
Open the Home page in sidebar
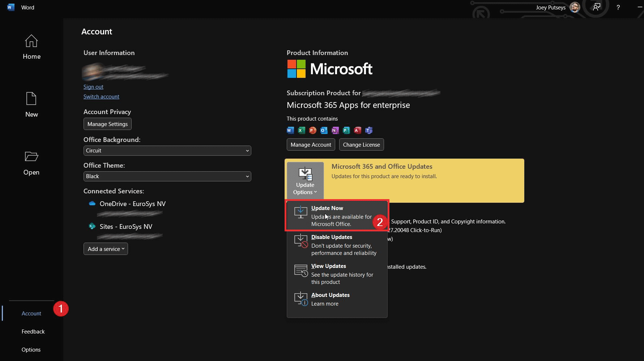click(x=31, y=47)
